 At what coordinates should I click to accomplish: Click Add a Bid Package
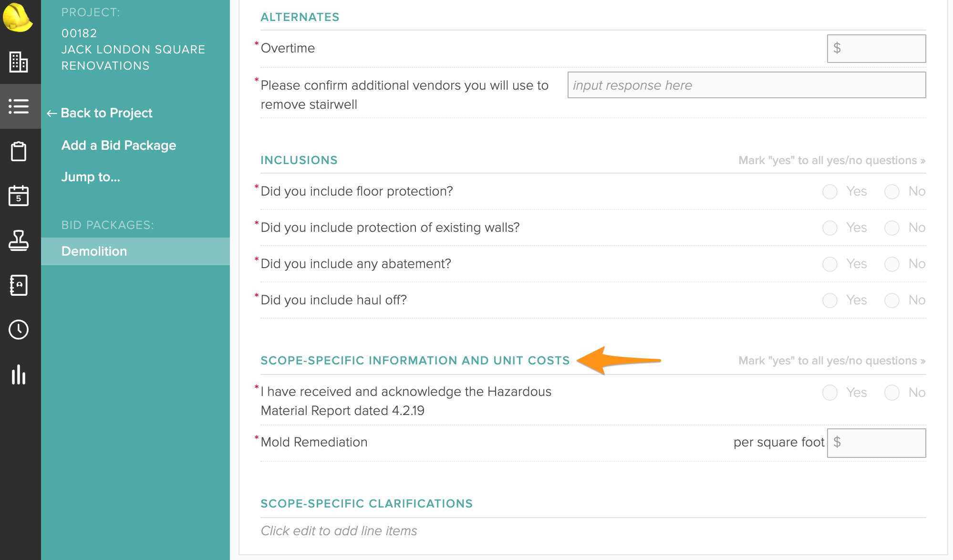pyautogui.click(x=119, y=145)
